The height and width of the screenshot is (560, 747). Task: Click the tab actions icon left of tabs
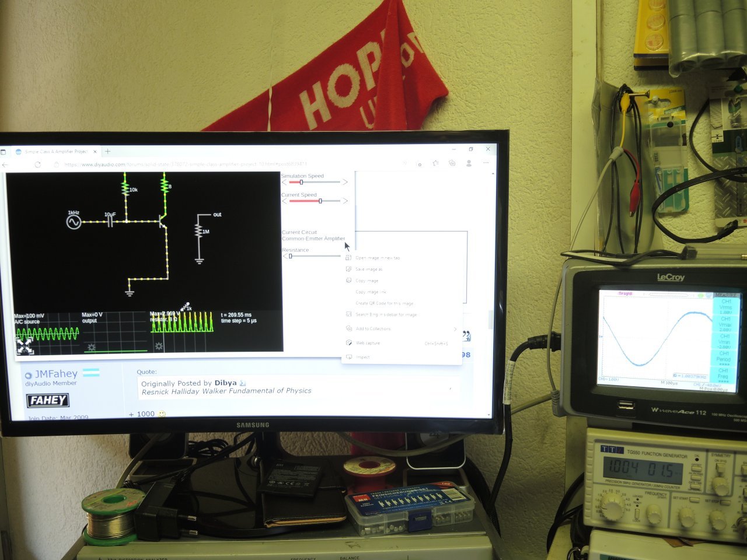pos(3,152)
